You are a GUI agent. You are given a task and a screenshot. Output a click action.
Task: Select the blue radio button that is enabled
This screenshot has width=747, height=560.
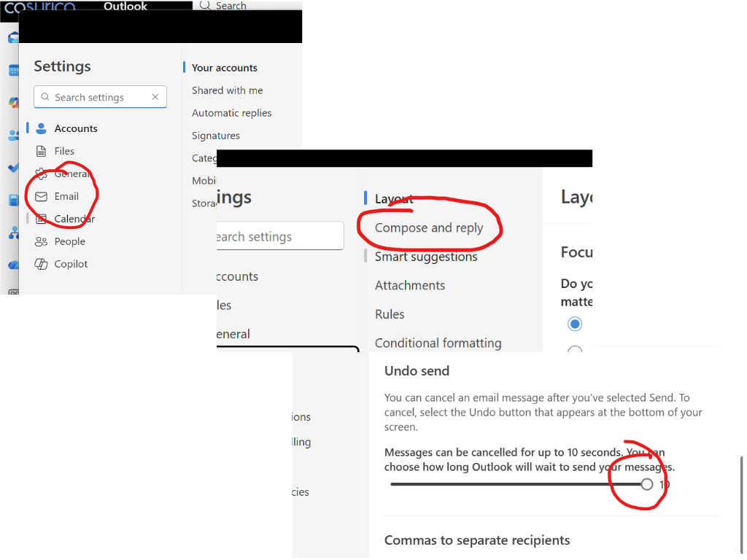pos(575,323)
